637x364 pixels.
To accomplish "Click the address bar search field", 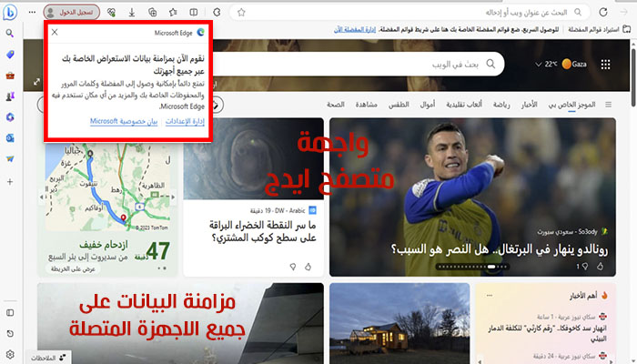I will click(x=409, y=13).
